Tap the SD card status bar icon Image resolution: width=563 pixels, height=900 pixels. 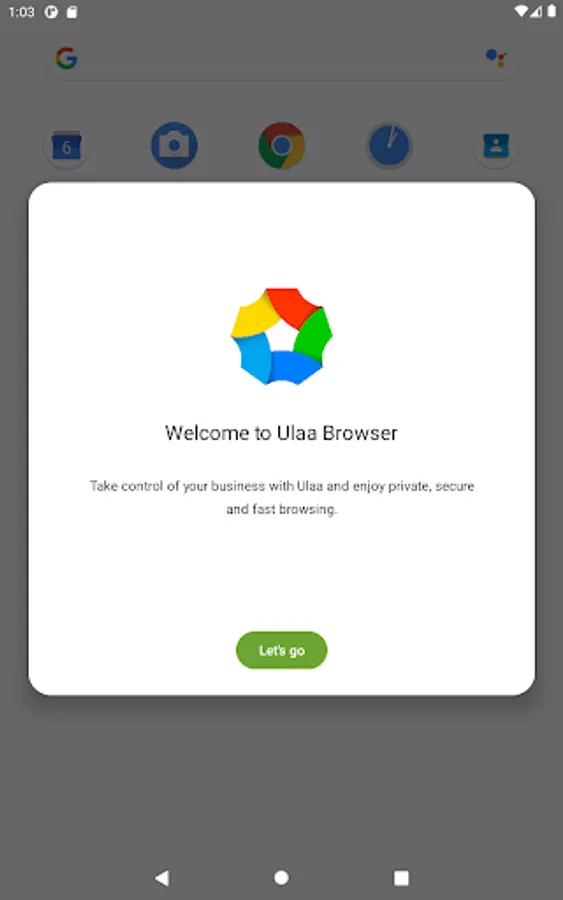pyautogui.click(x=72, y=11)
